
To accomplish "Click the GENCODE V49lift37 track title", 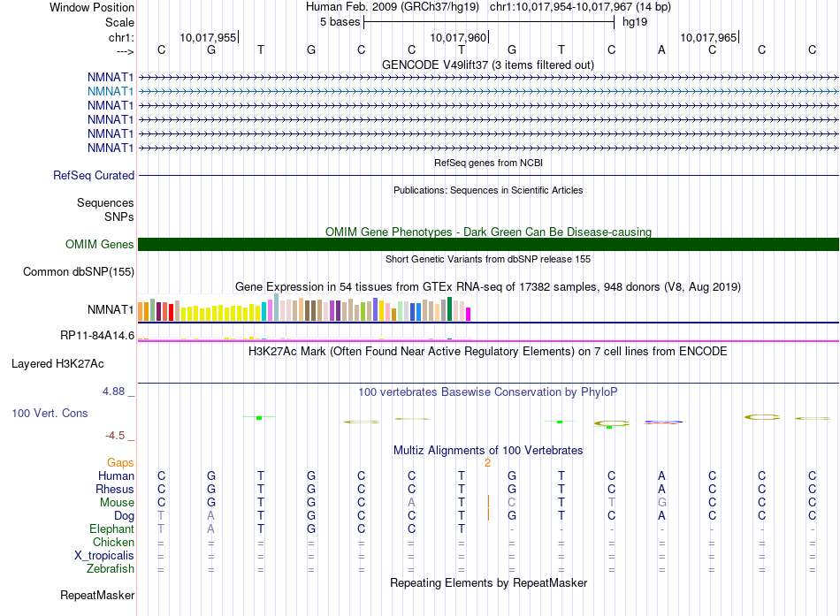I will coord(487,65).
